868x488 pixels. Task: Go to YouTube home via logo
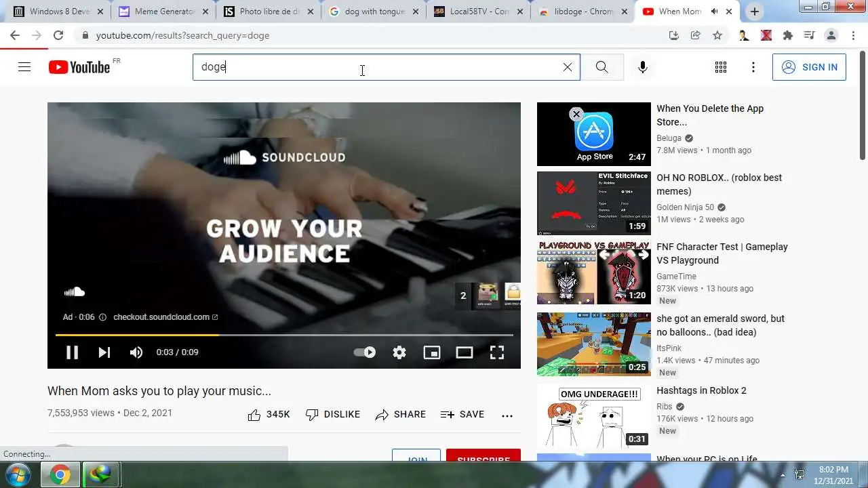[x=79, y=67]
